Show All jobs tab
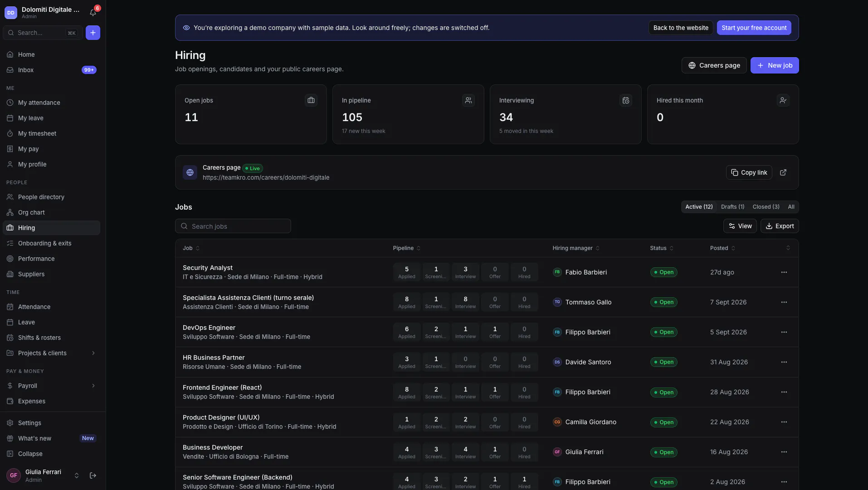868x490 pixels. coord(791,207)
